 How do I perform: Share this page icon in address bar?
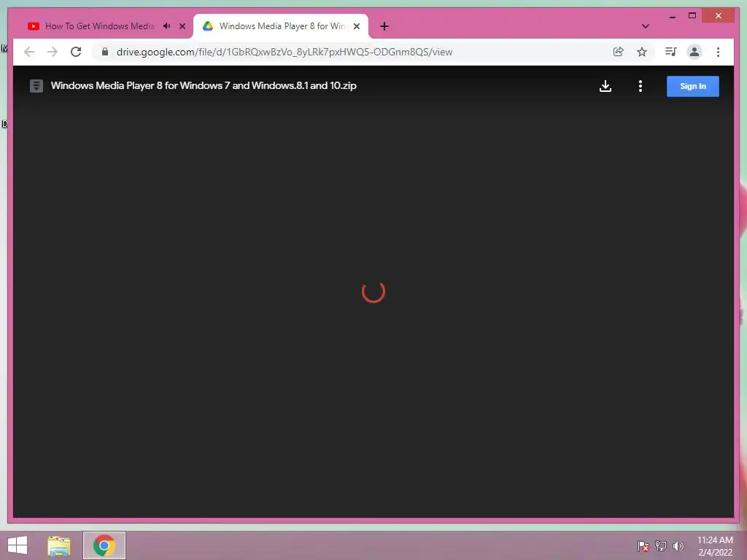[x=619, y=52]
